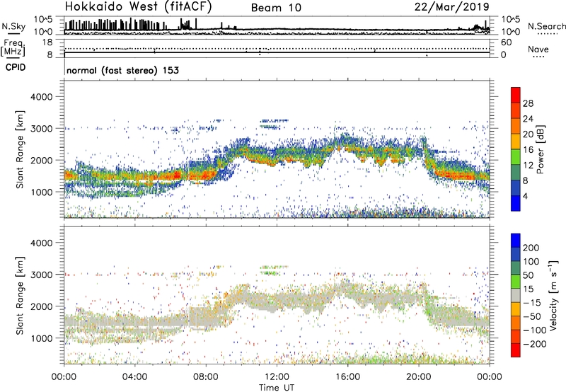
Task: Click the 'Beam 10' label
Action: [276, 8]
